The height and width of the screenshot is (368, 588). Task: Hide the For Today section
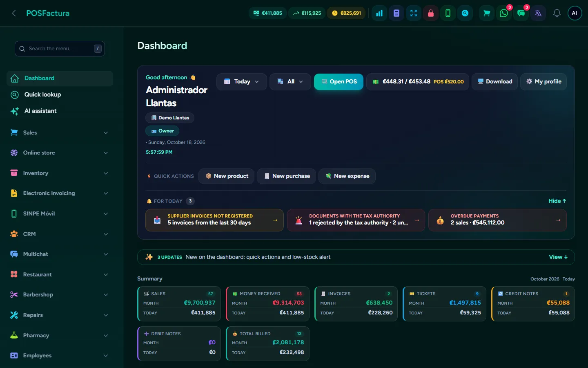(x=557, y=201)
